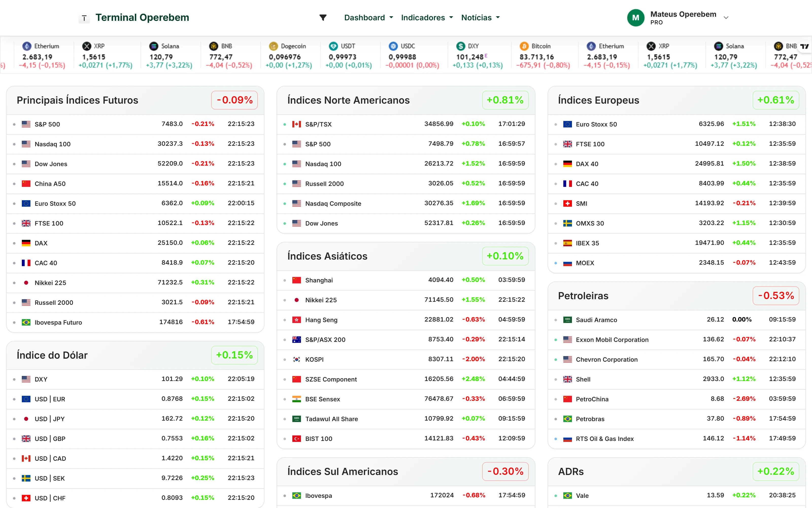Click the +0.22% badge on ADRs

tap(776, 471)
